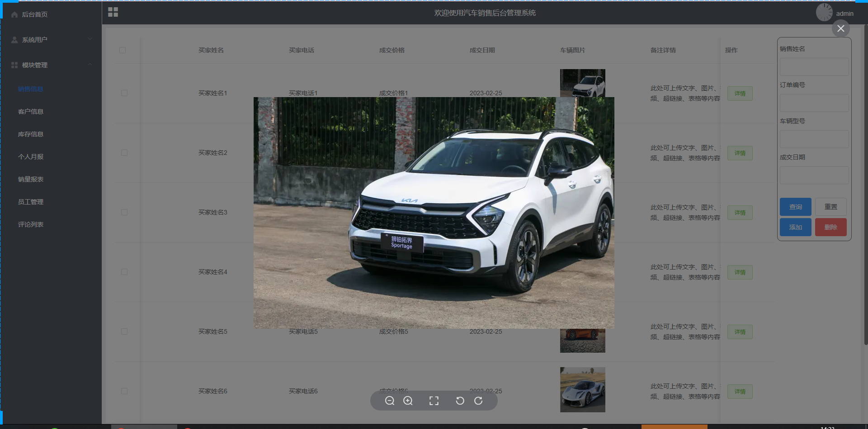Open 详情 for 买家姓名1 row
Image resolution: width=868 pixels, height=429 pixels.
740,93
